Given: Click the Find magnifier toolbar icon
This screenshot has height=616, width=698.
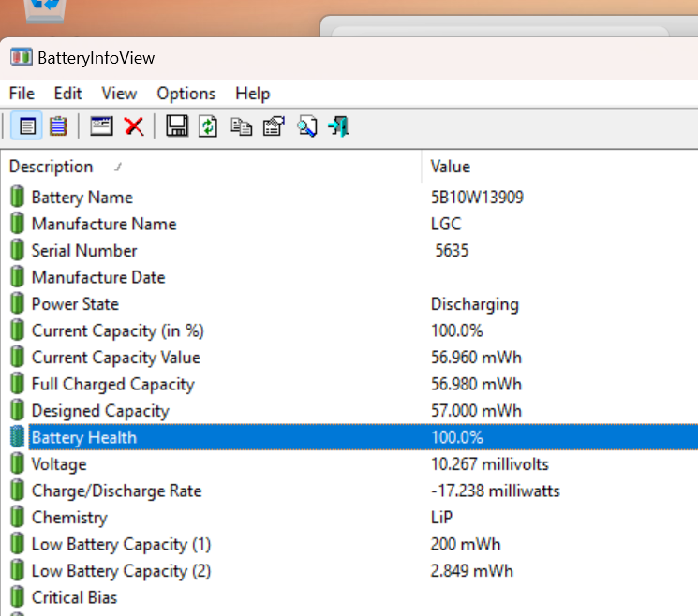Looking at the screenshot, I should point(306,126).
